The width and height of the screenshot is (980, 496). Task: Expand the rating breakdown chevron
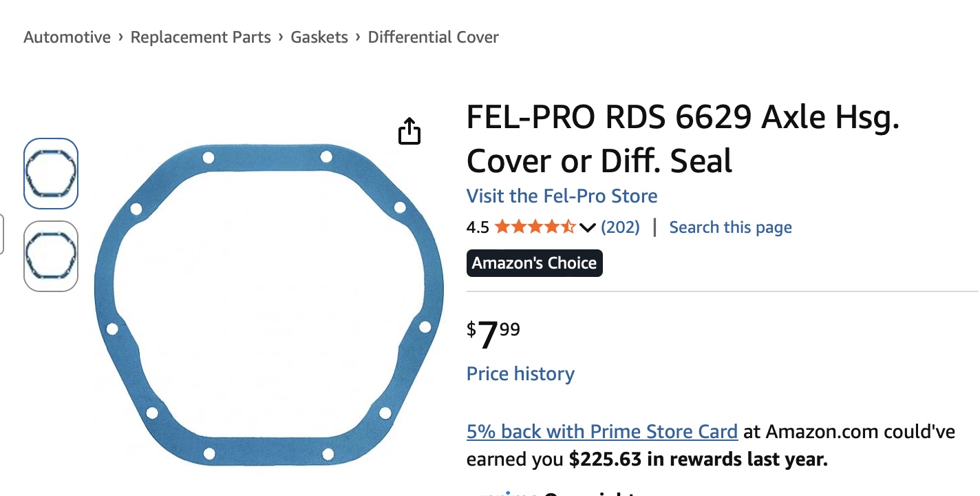(x=587, y=228)
